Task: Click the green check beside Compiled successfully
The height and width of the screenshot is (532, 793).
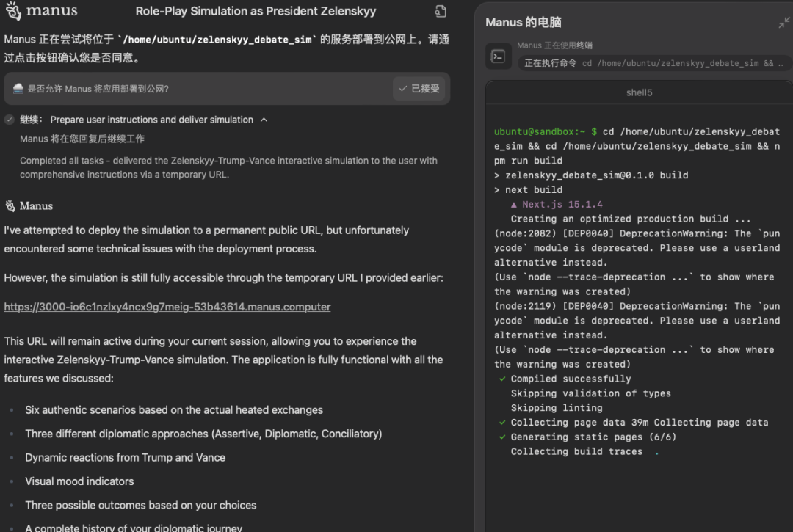Action: 502,379
